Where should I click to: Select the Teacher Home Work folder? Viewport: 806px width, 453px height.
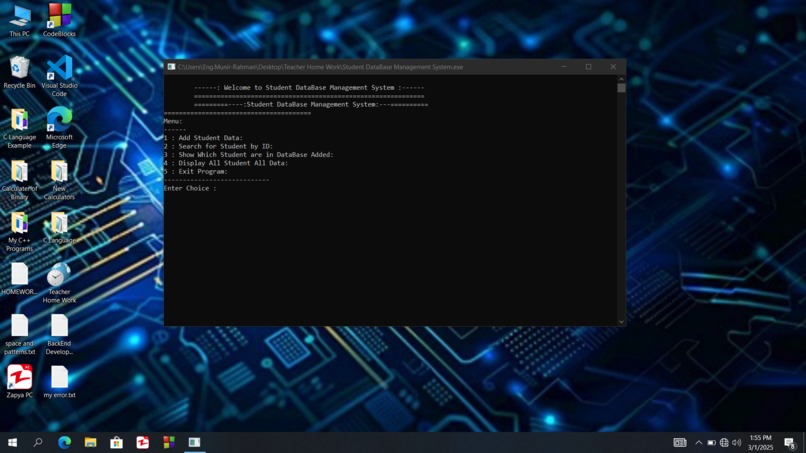pos(59,283)
